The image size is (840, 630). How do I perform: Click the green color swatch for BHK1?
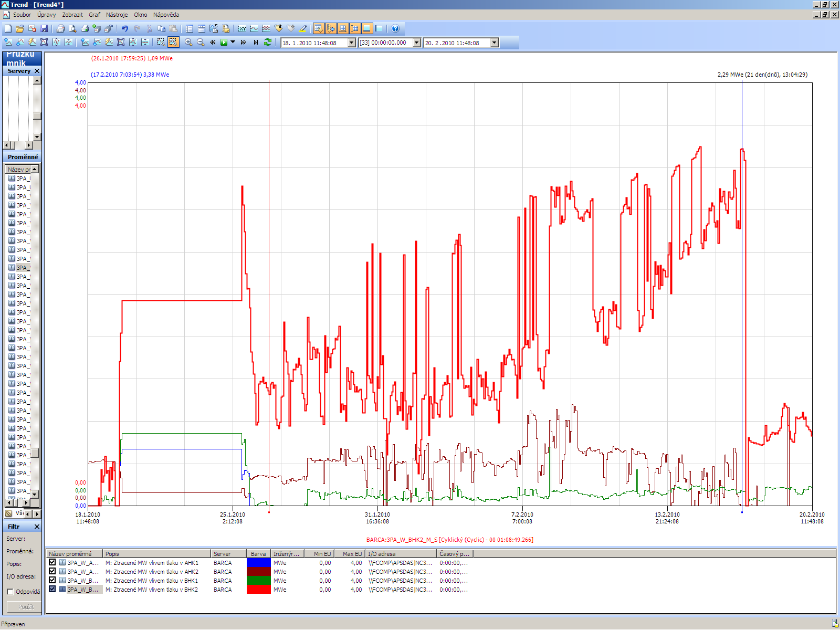click(x=258, y=580)
